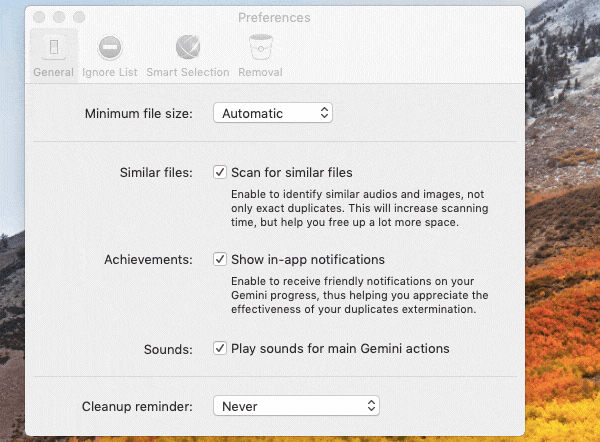Viewport: 600px width, 442px height.
Task: Click 'Play sounds for main Gemini actions' text
Action: [x=340, y=349]
